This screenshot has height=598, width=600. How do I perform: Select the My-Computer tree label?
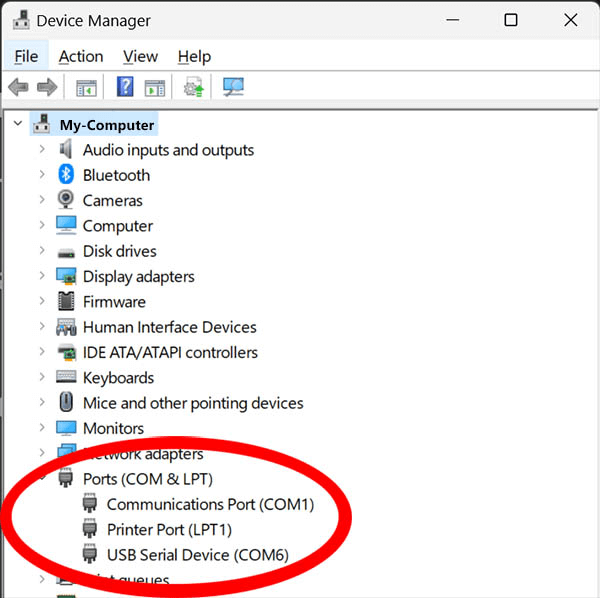click(107, 125)
